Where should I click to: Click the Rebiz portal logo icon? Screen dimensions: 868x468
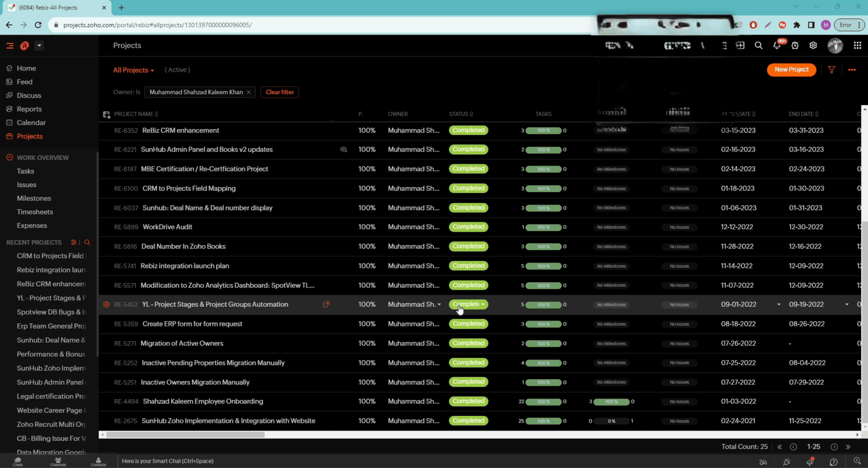click(24, 46)
